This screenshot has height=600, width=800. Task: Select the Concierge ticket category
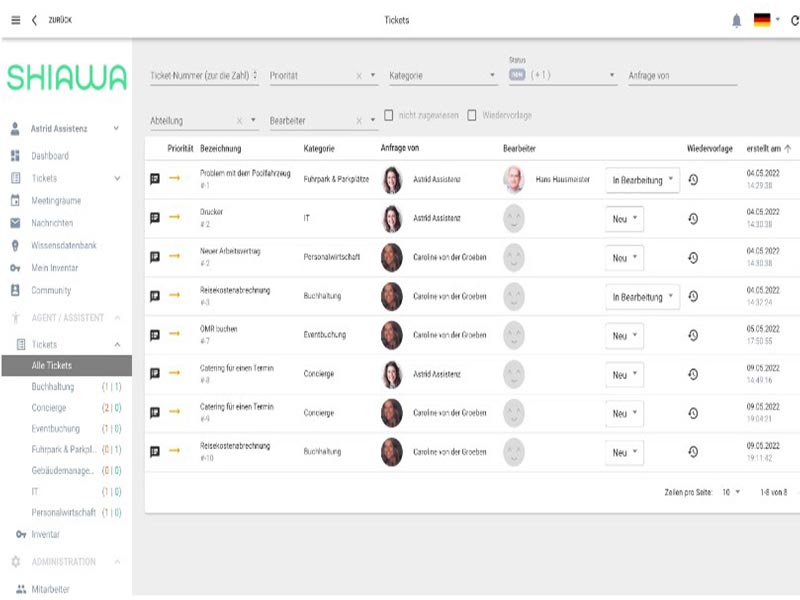[x=48, y=408]
